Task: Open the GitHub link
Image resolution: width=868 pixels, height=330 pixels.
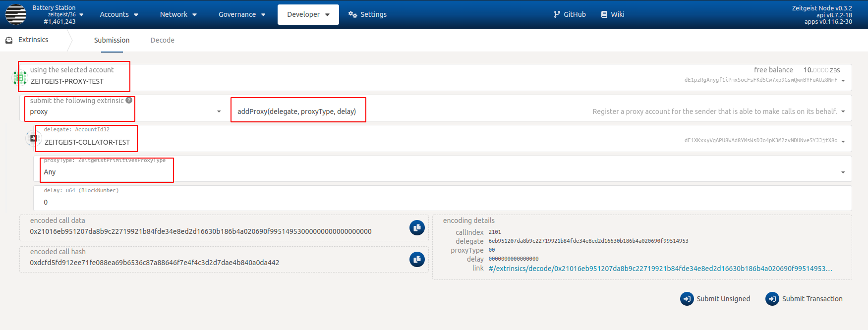Action: [x=570, y=14]
